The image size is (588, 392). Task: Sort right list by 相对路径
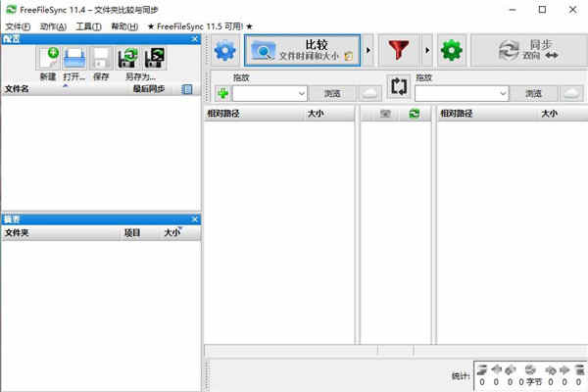(456, 114)
